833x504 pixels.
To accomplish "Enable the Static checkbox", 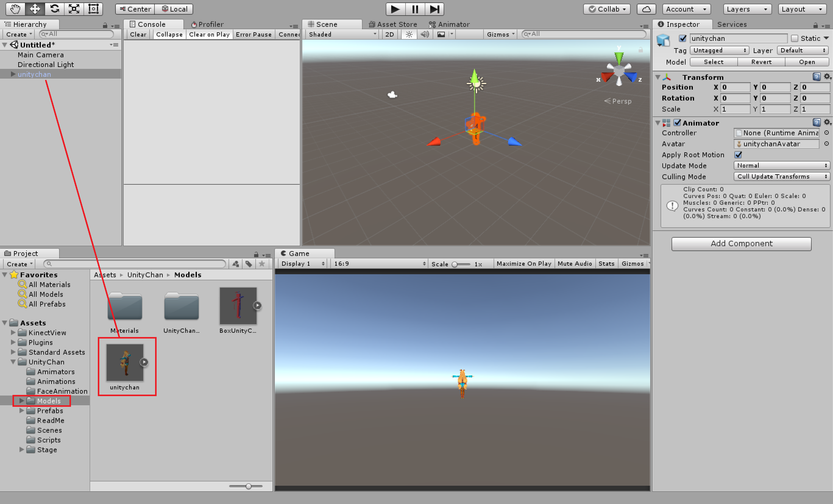I will click(x=795, y=38).
